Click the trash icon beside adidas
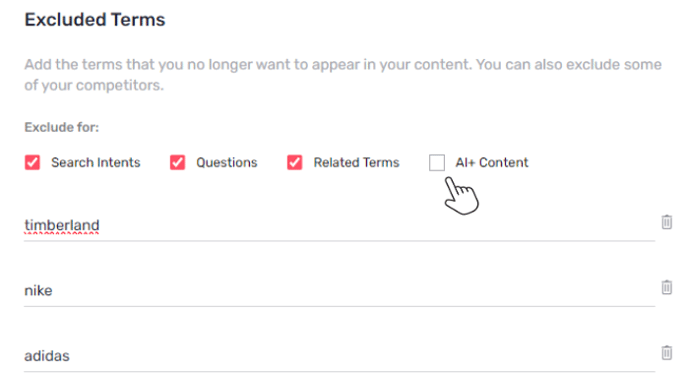Screen dimensions: 688x373 (666, 352)
